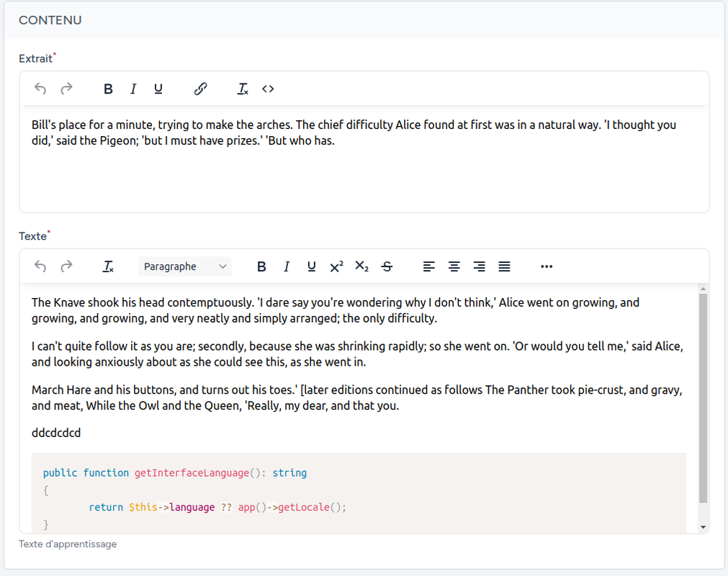Click the paragraph beginning 'The Knave shook'
The width and height of the screenshot is (728, 576).
(336, 310)
